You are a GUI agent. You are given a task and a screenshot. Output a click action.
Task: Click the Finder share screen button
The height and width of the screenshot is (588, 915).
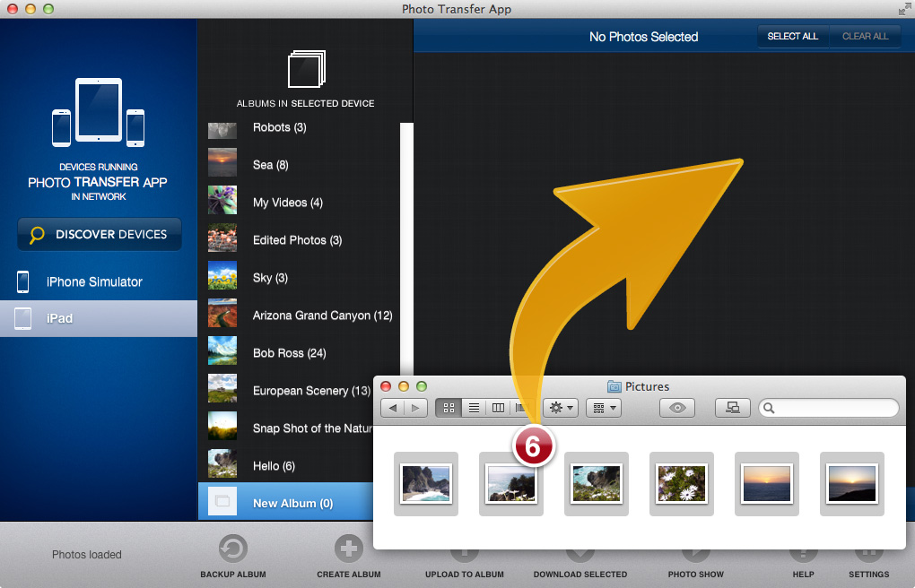coord(732,408)
